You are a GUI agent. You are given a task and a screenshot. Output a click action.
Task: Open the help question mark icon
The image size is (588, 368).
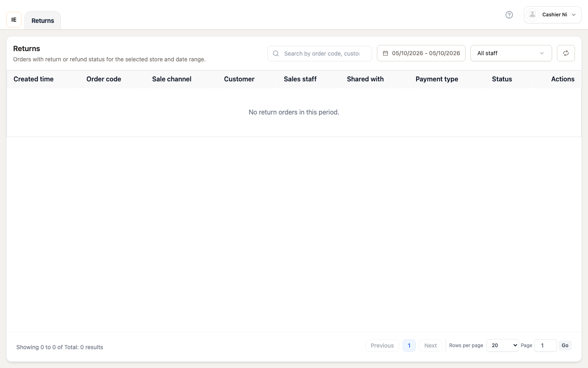(x=509, y=15)
